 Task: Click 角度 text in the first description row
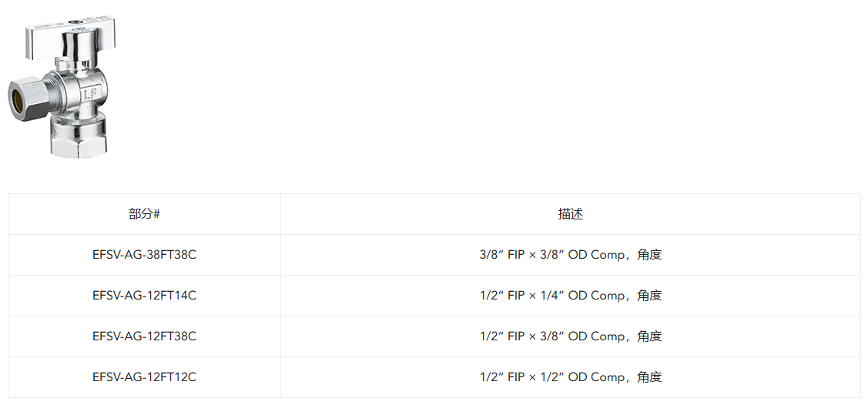click(649, 255)
